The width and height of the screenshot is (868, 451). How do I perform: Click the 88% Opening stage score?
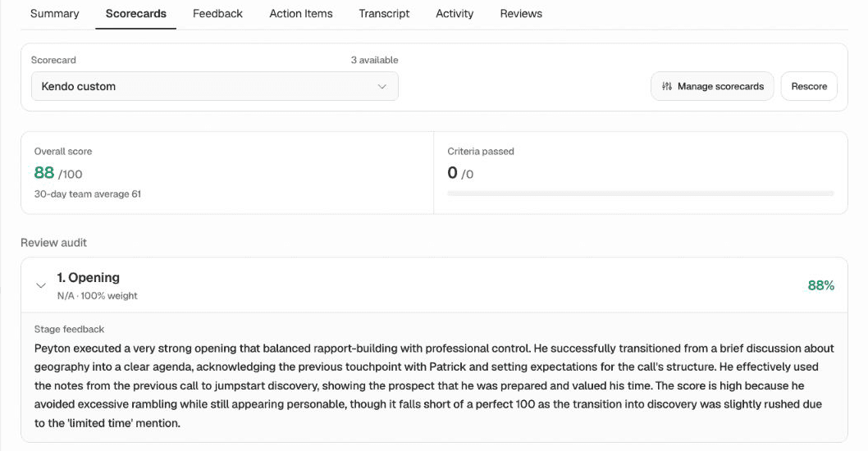click(820, 285)
